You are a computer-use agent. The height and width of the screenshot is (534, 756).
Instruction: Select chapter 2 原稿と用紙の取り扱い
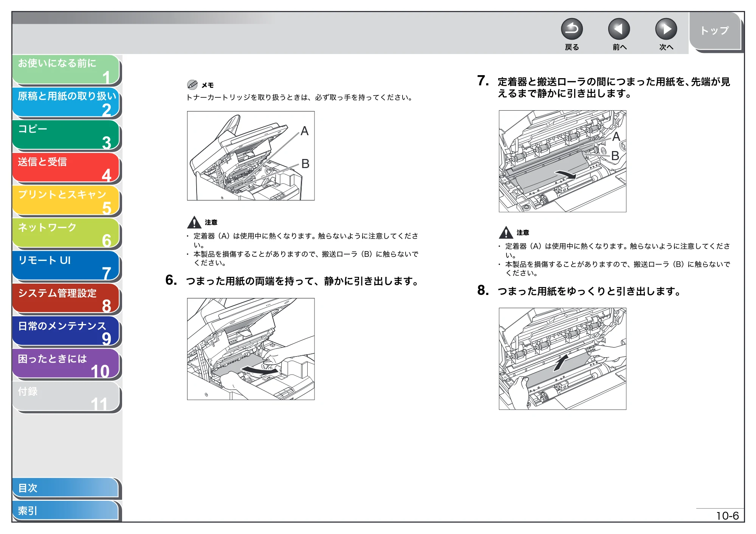66,102
